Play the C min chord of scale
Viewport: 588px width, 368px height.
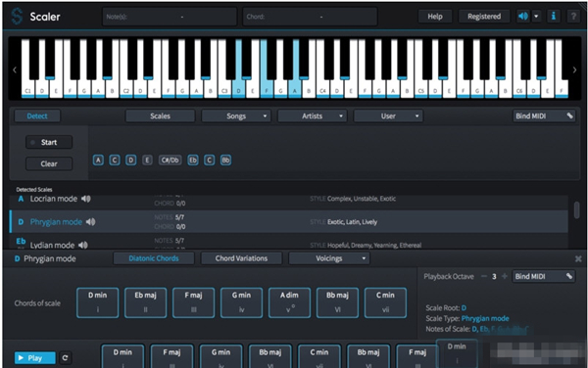point(385,302)
